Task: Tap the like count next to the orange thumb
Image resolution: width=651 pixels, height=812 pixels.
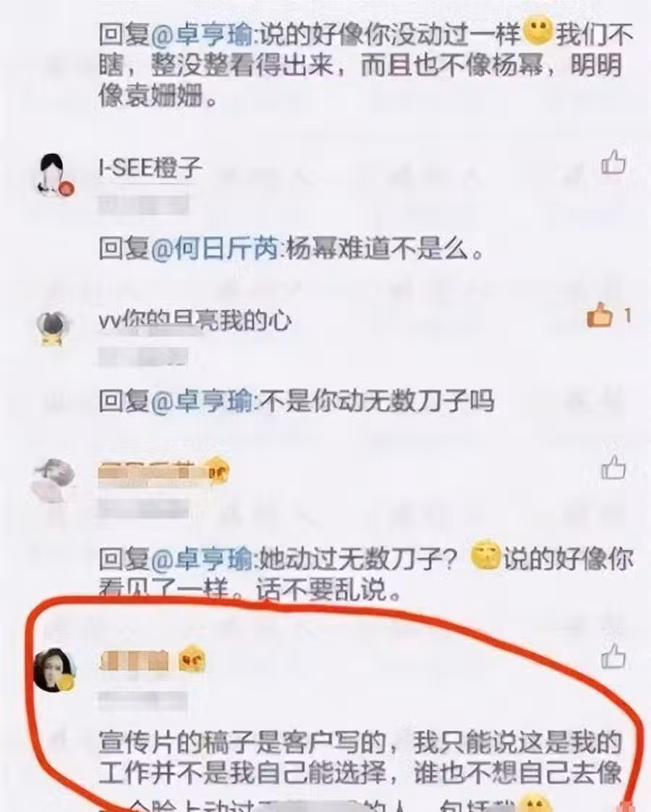Action: click(627, 315)
